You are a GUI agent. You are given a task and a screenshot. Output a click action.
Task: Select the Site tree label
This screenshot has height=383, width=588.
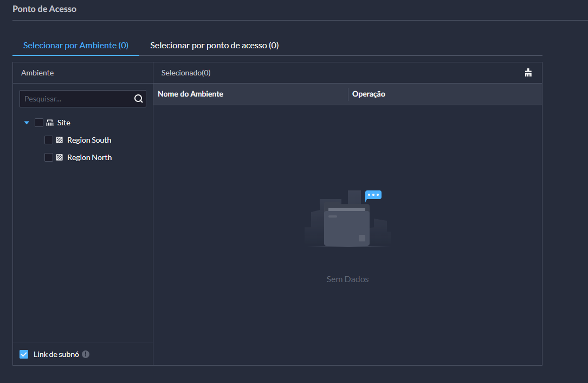(64, 123)
